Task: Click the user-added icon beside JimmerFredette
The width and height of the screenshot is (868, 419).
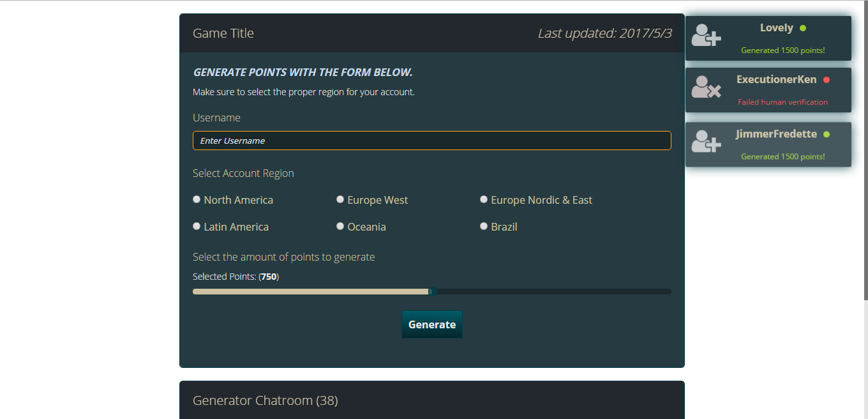Action: (x=706, y=141)
